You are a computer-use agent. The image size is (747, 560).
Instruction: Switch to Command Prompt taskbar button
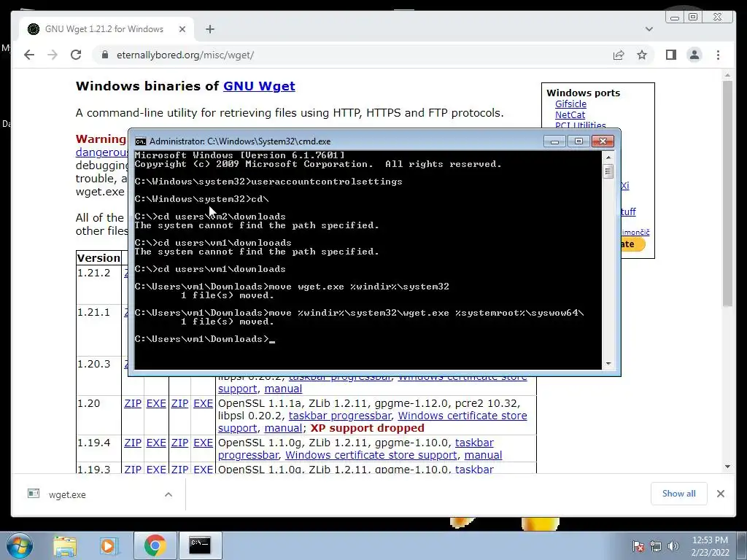(200, 545)
